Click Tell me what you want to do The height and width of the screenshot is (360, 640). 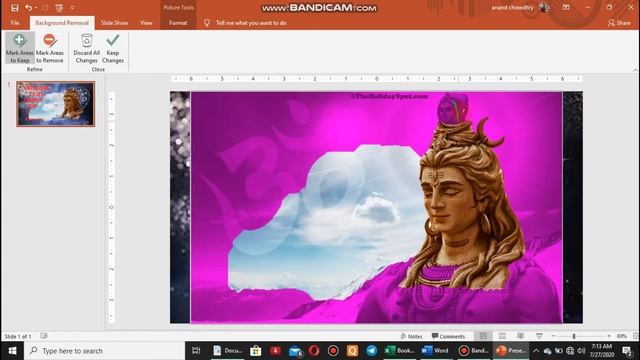click(251, 23)
